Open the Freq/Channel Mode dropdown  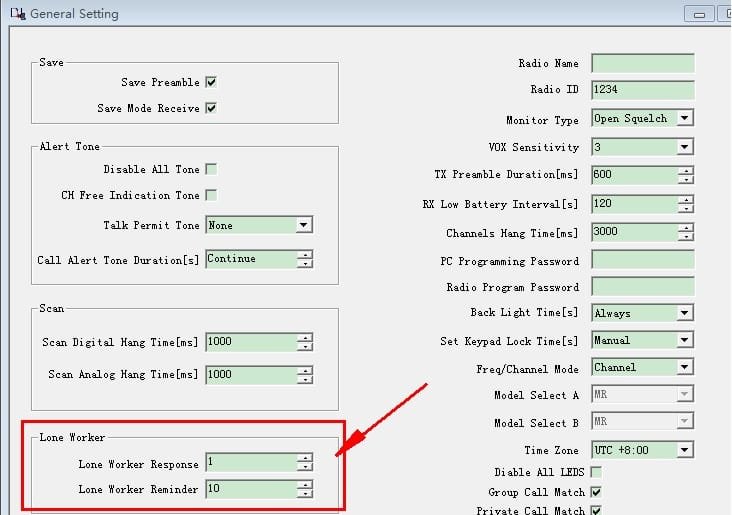click(685, 367)
